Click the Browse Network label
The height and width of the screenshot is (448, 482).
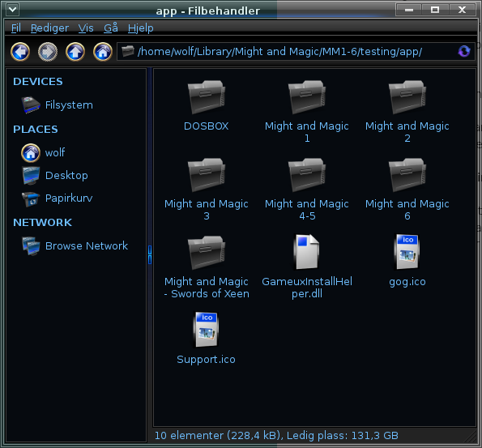click(x=87, y=246)
